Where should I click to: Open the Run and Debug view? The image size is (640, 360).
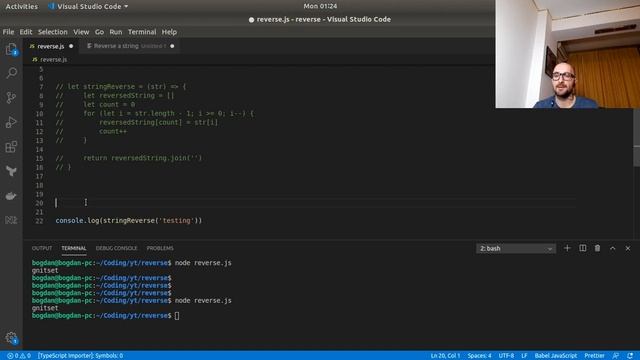pos(11,122)
